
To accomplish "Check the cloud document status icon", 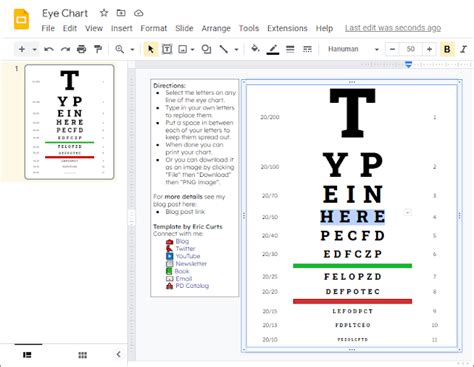I will point(139,13).
